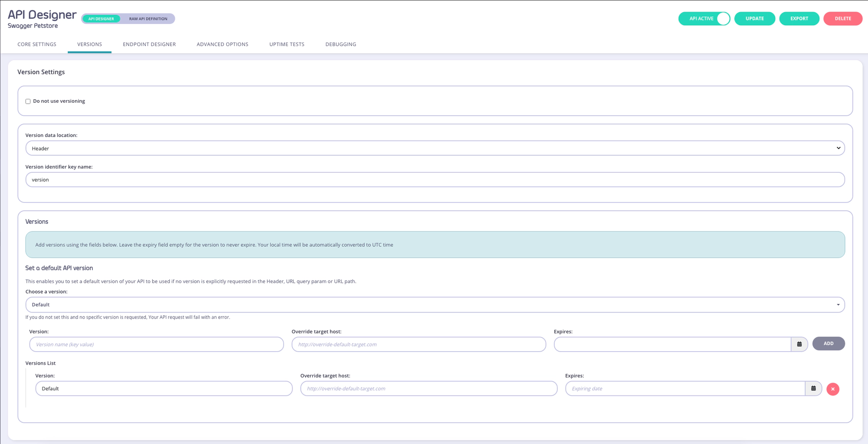Open the Core Settings tab
868x444 pixels.
37,44
